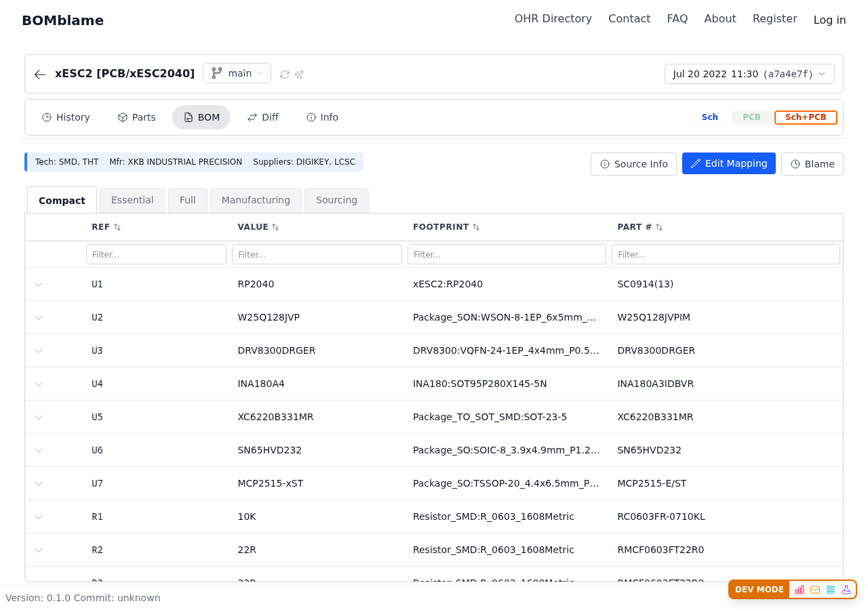Viewport: 868px width, 610px height.
Task: Click the flask icon in Dev Mode bar
Action: (846, 590)
